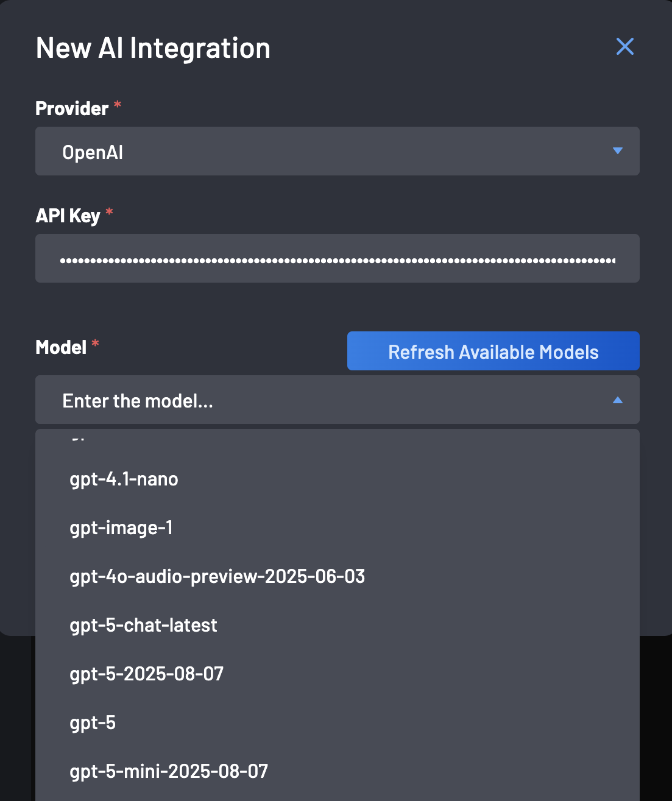This screenshot has width=672, height=801.
Task: Choose gpt-4o-audio-preview-2025-06-03 model
Action: pyautogui.click(x=216, y=577)
